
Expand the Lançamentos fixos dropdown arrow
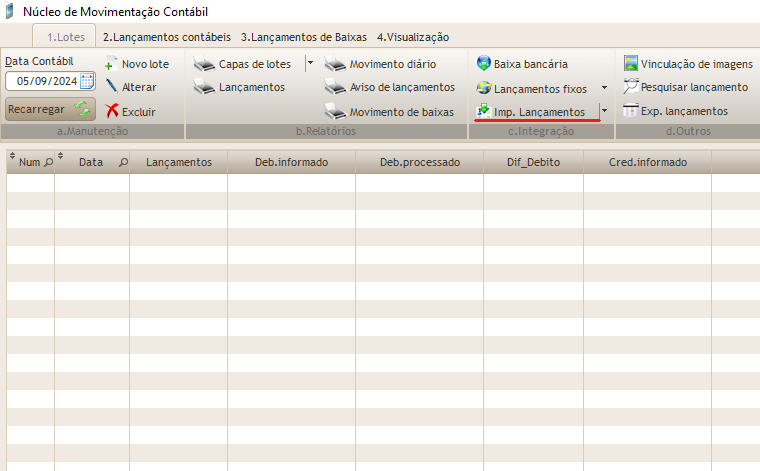[604, 88]
